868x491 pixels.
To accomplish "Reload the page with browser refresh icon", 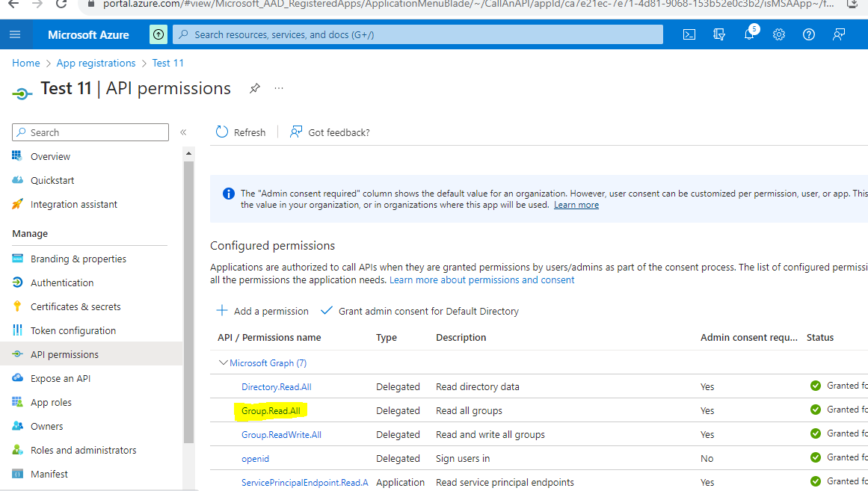I will (61, 4).
